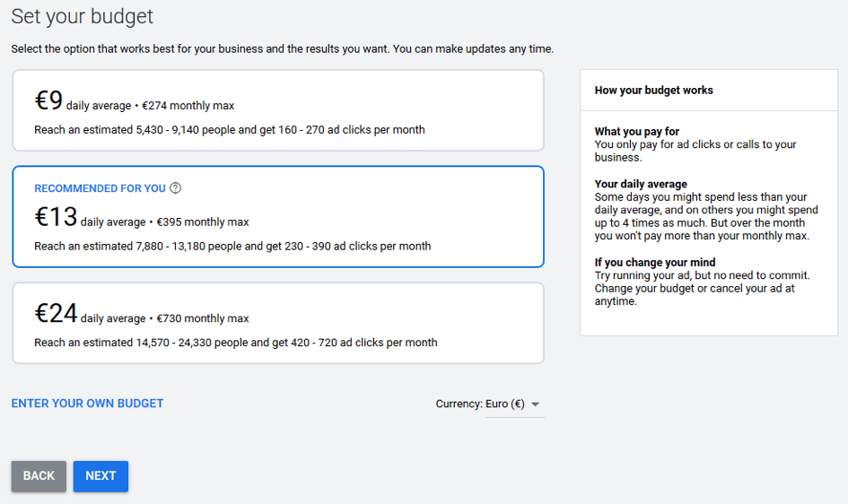This screenshot has width=848, height=504.
Task: Go to the next step with NEXT
Action: (x=101, y=476)
